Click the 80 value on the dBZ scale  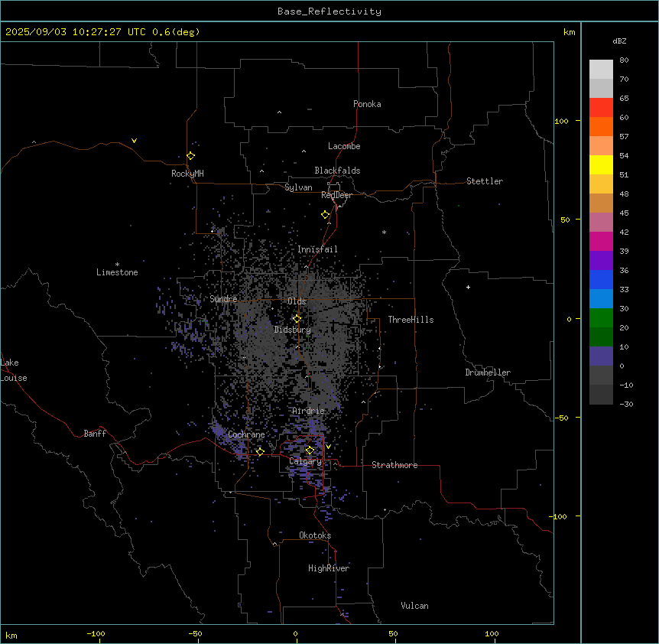tap(624, 60)
